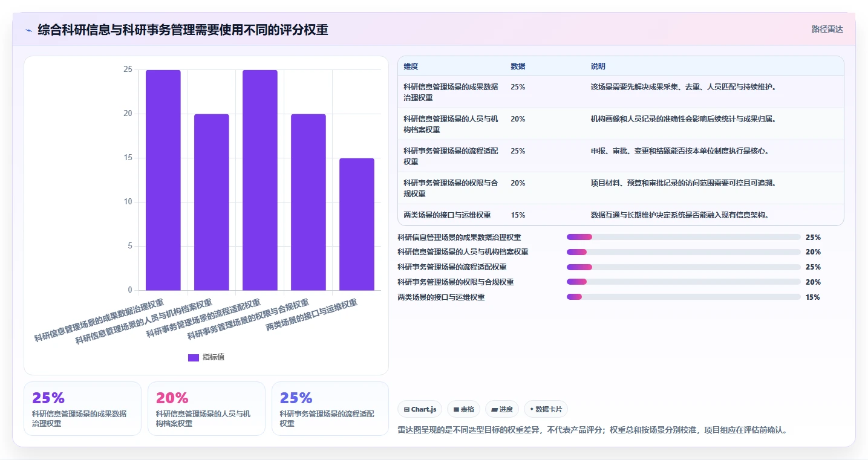Click the page title about 评分权重
868x460 pixels.
(x=183, y=30)
